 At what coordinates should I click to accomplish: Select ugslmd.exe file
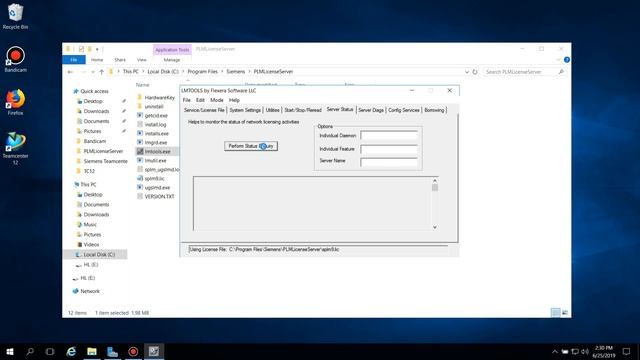[x=157, y=187]
